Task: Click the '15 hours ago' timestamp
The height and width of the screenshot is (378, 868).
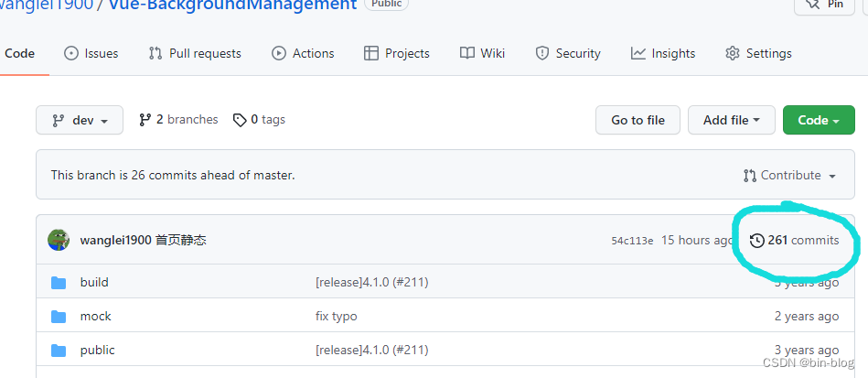Action: tap(698, 241)
